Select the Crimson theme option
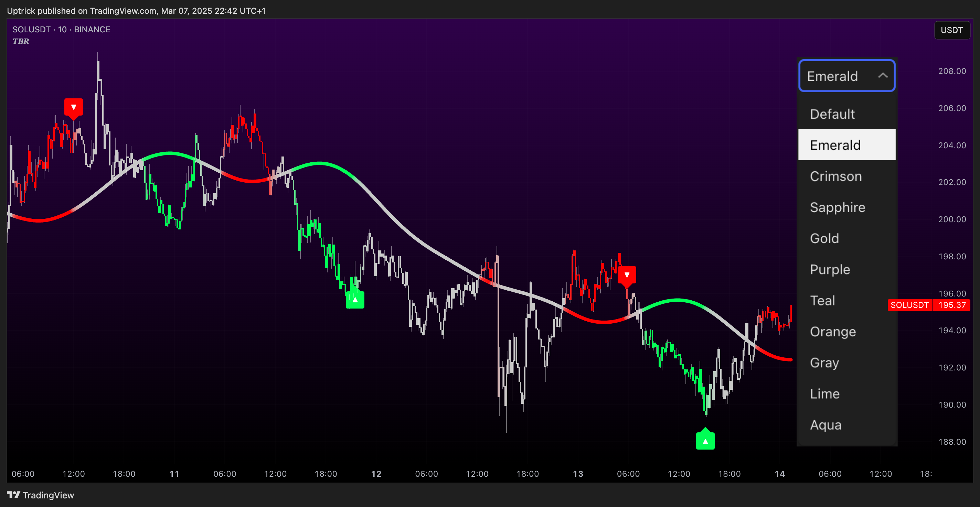980x507 pixels. point(846,176)
